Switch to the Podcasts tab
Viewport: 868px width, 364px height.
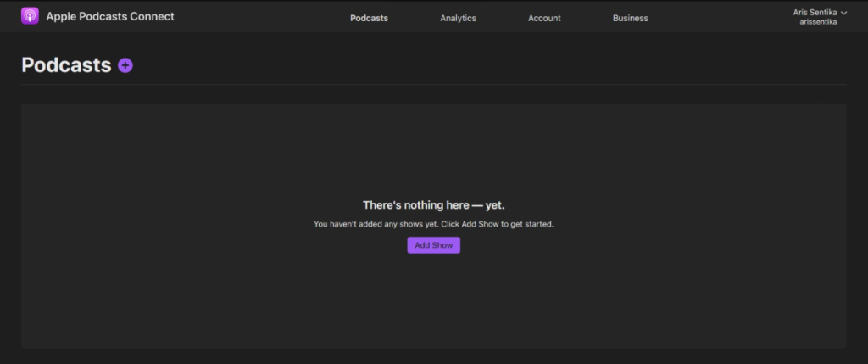[x=369, y=18]
